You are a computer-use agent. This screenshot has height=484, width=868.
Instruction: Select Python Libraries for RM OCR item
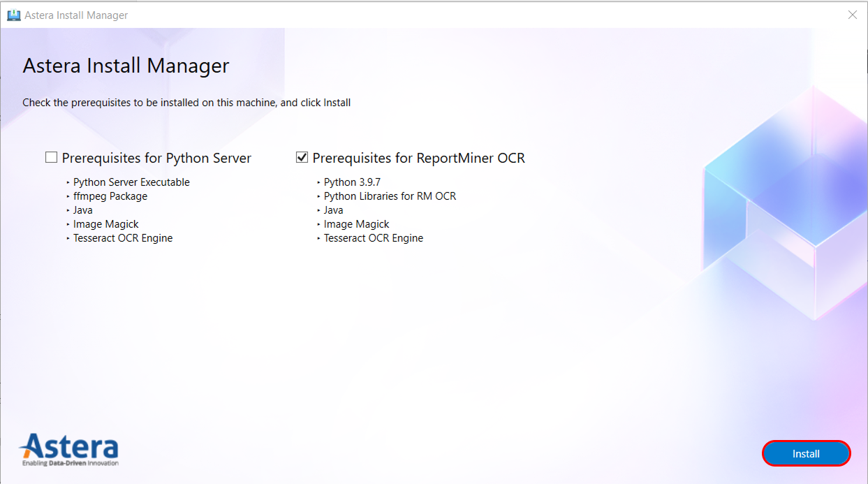390,196
